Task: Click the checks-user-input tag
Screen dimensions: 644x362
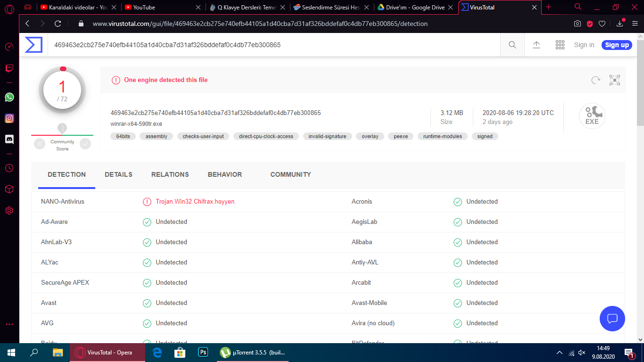Action: (x=203, y=136)
